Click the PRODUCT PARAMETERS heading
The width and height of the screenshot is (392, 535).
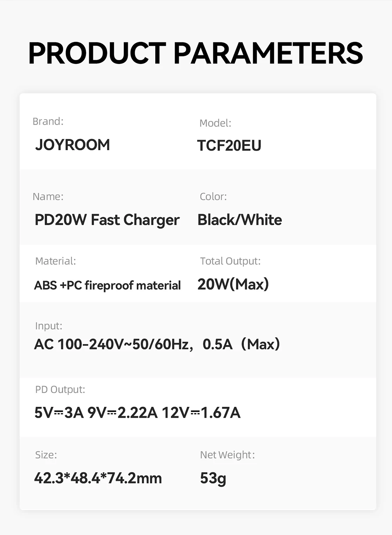196,53
